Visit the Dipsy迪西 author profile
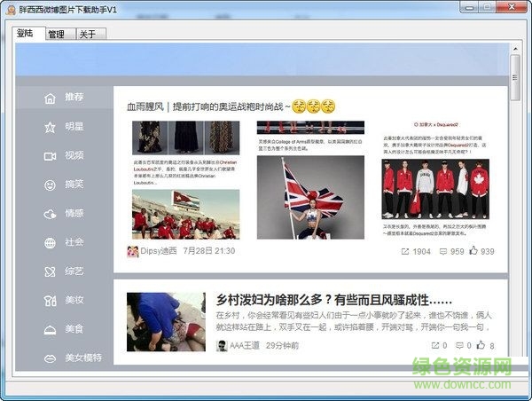The width and height of the screenshot is (532, 401). point(159,251)
